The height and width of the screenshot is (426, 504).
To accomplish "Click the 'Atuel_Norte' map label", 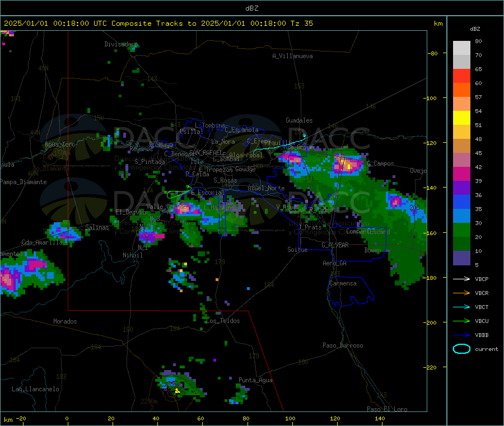I will pos(266,188).
